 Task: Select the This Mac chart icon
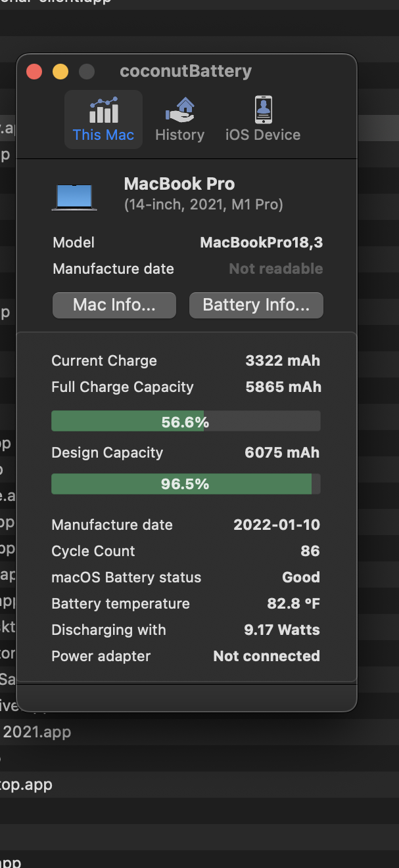(103, 110)
